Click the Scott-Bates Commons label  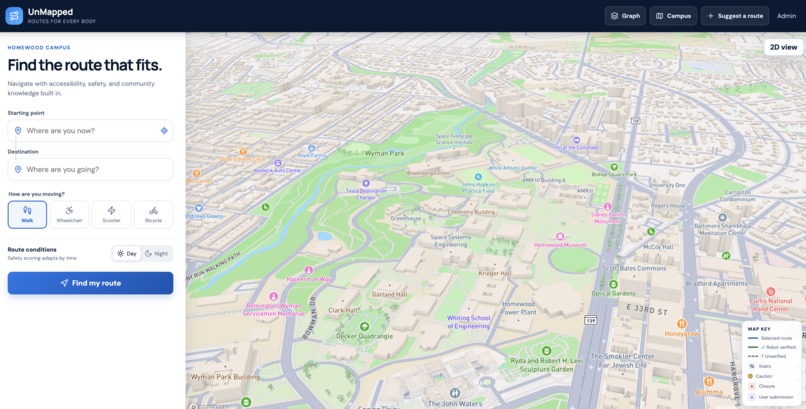pos(634,268)
